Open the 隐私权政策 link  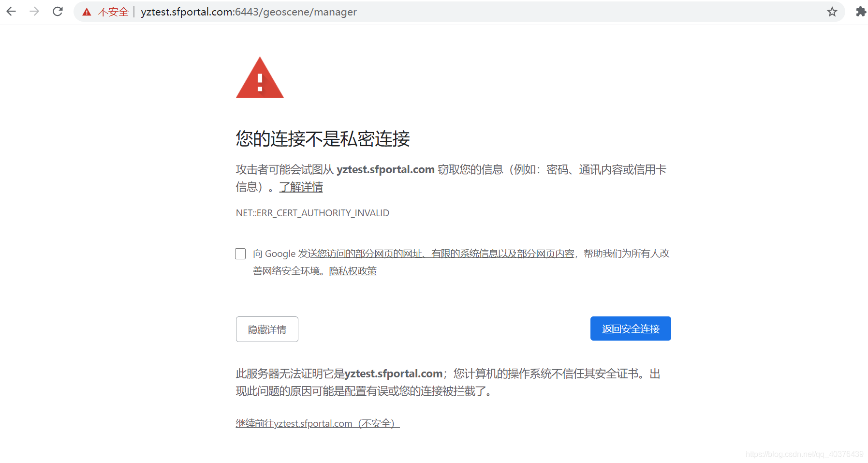[x=353, y=271]
